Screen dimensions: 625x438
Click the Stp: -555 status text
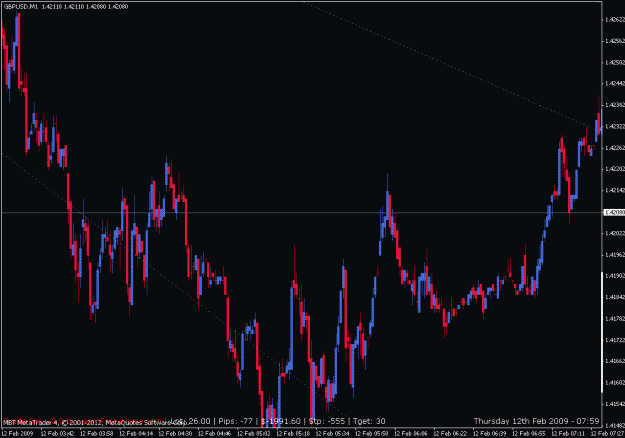(x=327, y=421)
